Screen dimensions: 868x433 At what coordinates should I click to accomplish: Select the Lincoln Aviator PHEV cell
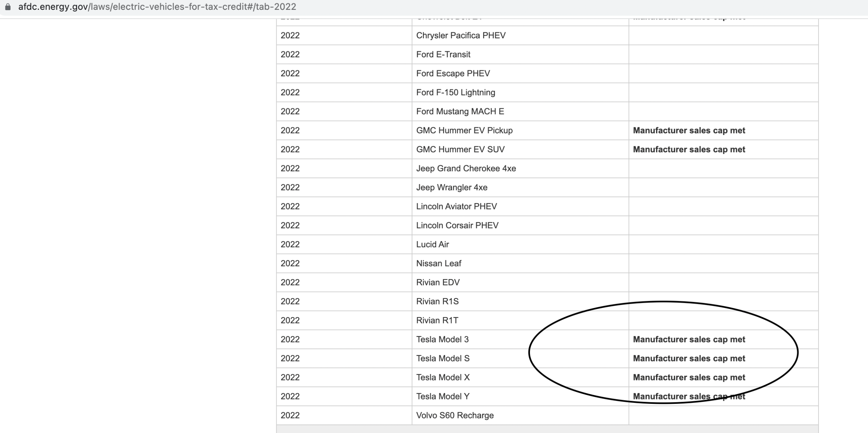pos(520,206)
